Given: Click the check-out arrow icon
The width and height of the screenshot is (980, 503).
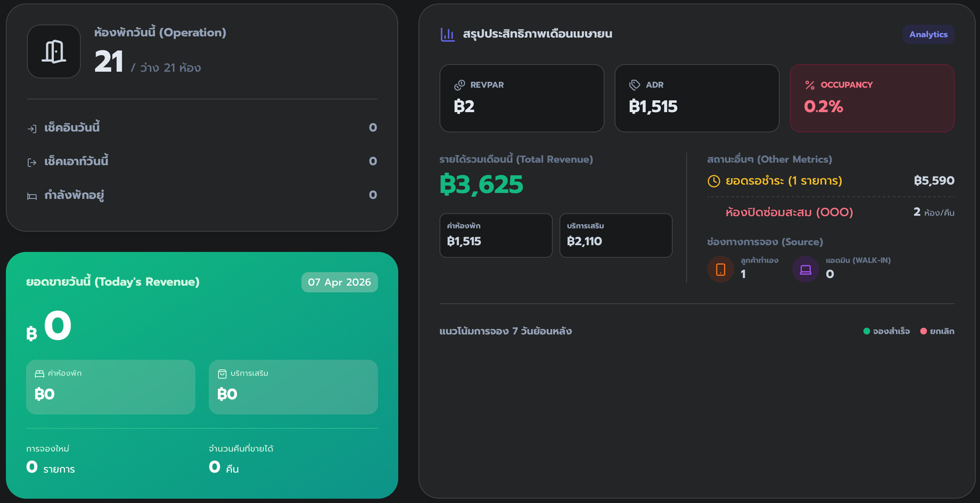Looking at the screenshot, I should [32, 162].
